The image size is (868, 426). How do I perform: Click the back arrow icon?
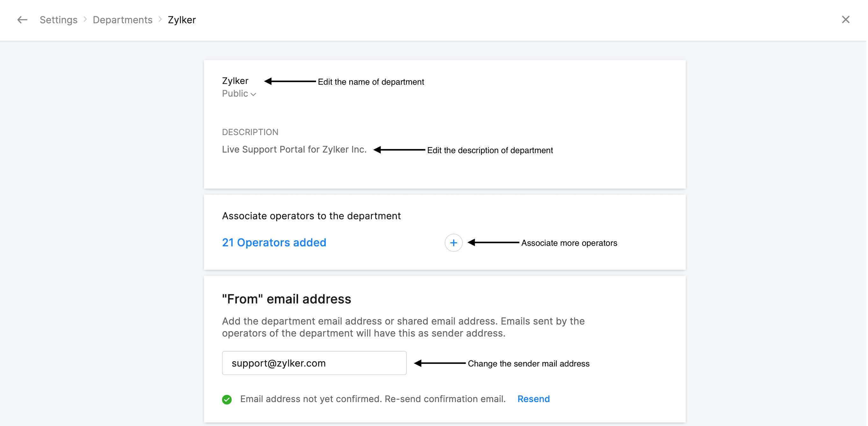coord(22,20)
